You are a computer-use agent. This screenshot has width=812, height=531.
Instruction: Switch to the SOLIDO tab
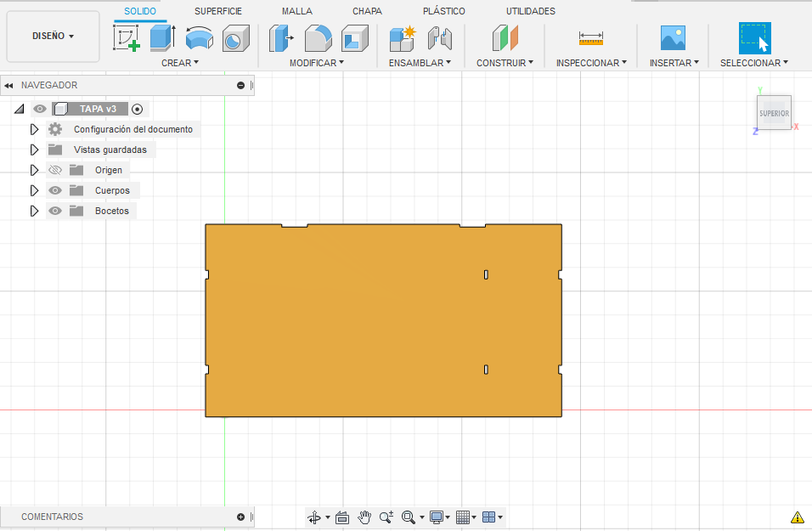140,11
